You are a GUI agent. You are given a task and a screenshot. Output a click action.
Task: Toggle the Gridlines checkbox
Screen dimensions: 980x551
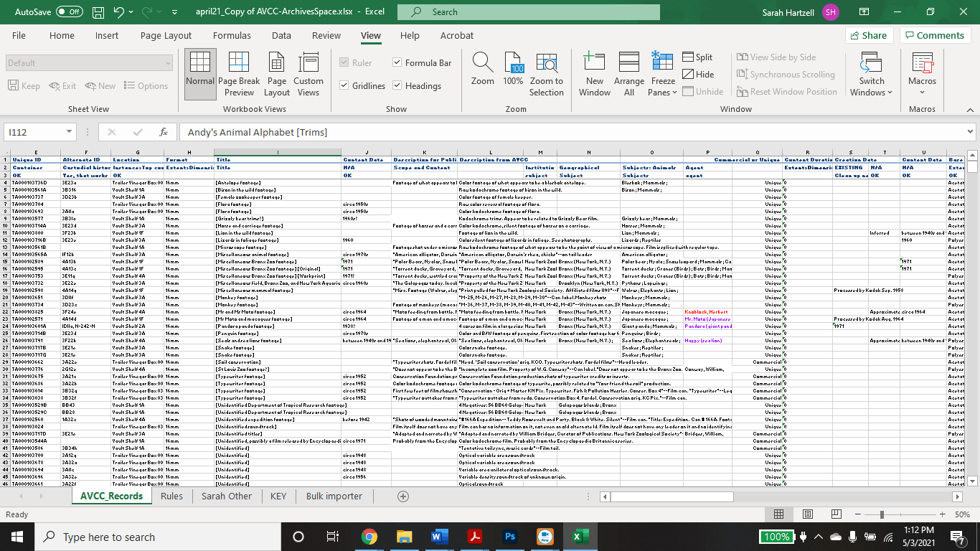[x=344, y=86]
